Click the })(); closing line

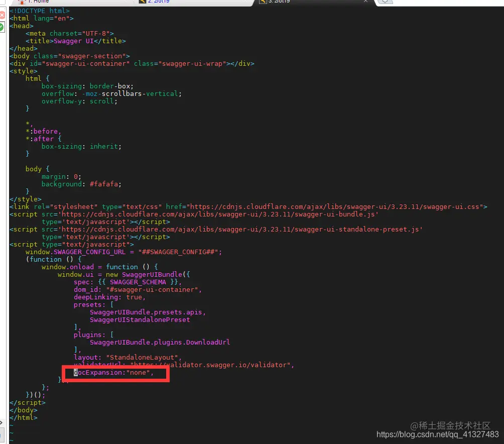point(35,395)
